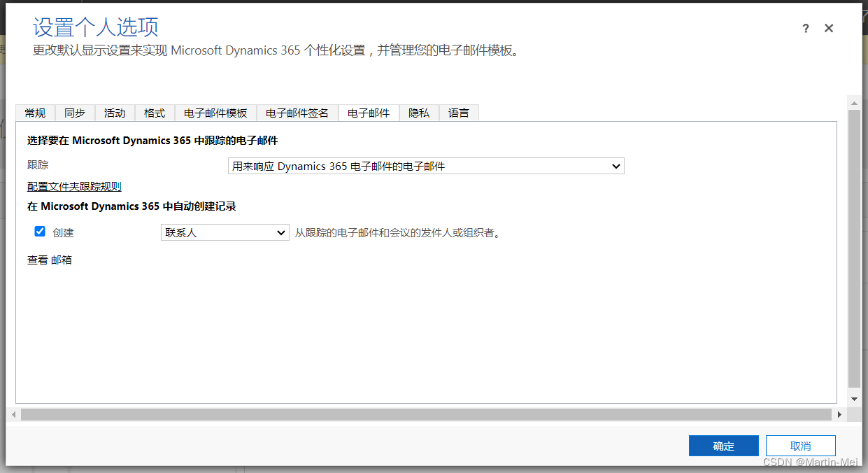
Task: Select the 电子邮件模板 tab
Action: (x=215, y=113)
